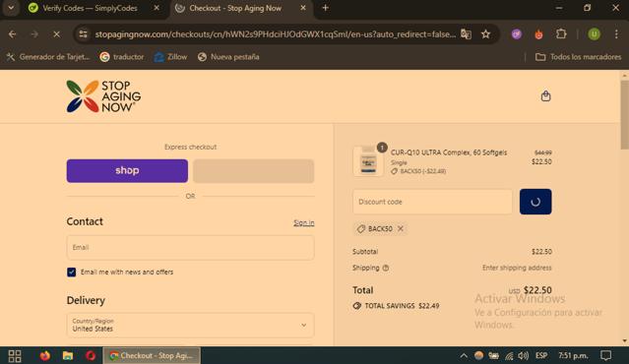Focus the Email input field
Screen dimensions: 629x364
pos(191,247)
